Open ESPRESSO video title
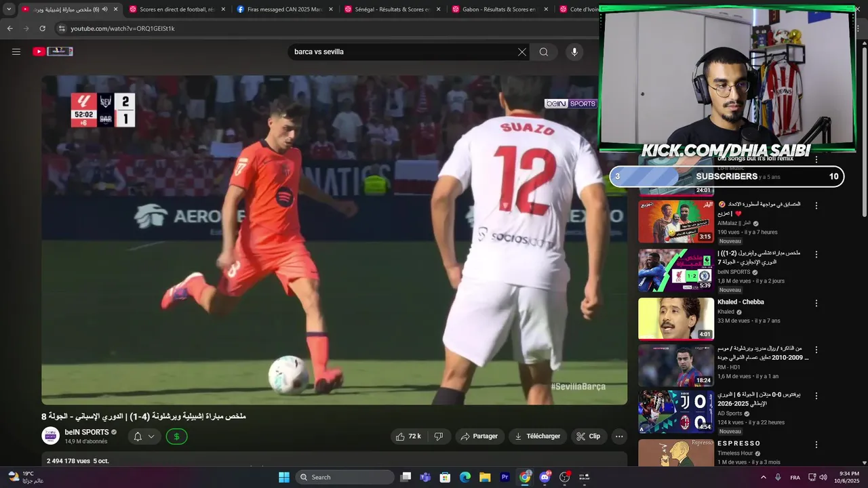This screenshot has height=488, width=868. [739, 443]
